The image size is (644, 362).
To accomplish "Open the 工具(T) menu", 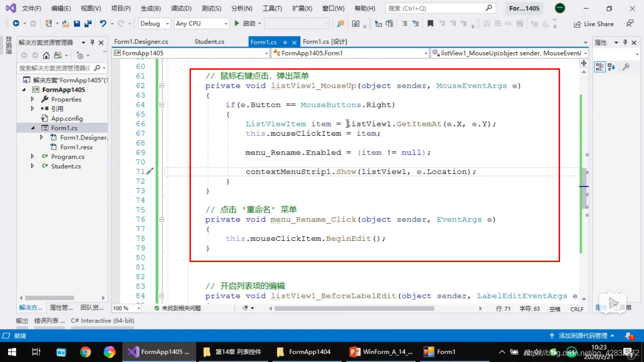I will click(272, 8).
